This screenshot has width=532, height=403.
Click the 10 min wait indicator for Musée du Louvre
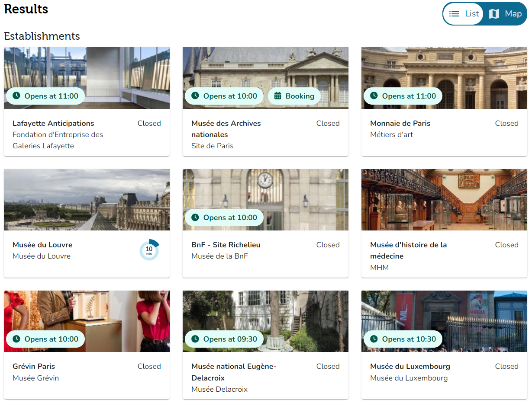click(x=149, y=250)
